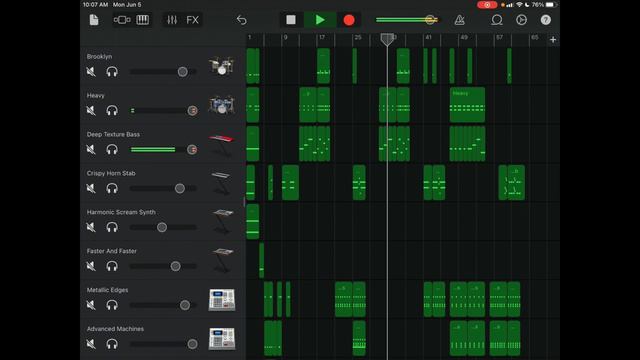Add song section with plus button
640x360 pixels.
(x=553, y=40)
